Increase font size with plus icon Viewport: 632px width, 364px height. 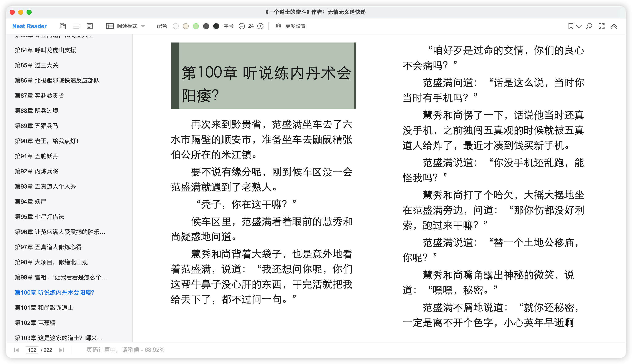pyautogui.click(x=260, y=26)
